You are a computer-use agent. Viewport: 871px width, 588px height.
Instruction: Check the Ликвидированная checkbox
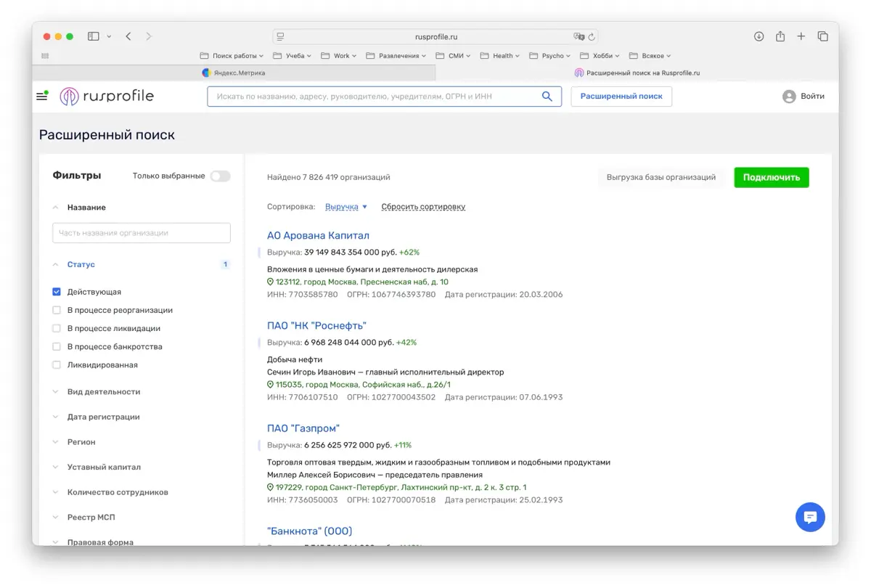pyautogui.click(x=57, y=365)
